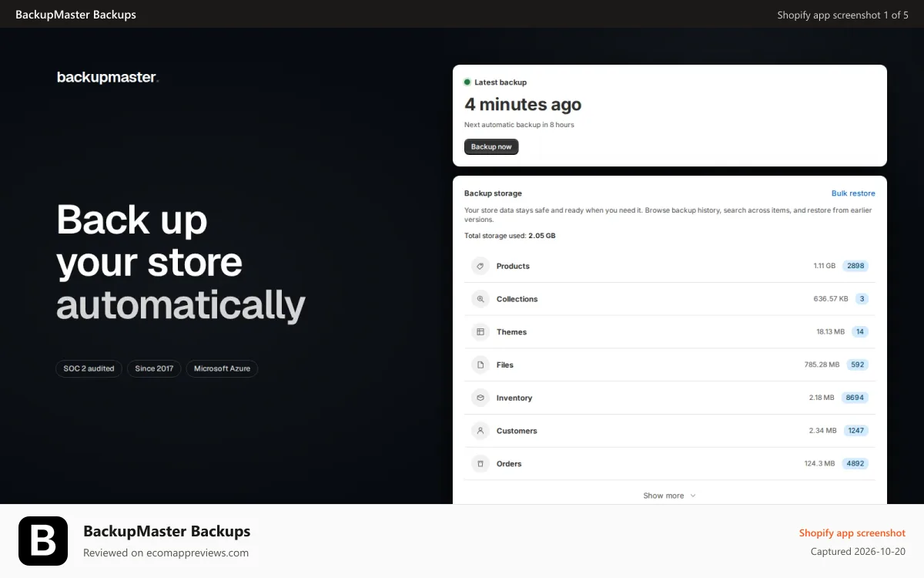Click the Inventory count badge 8694
This screenshot has height=578, width=924.
tap(855, 398)
